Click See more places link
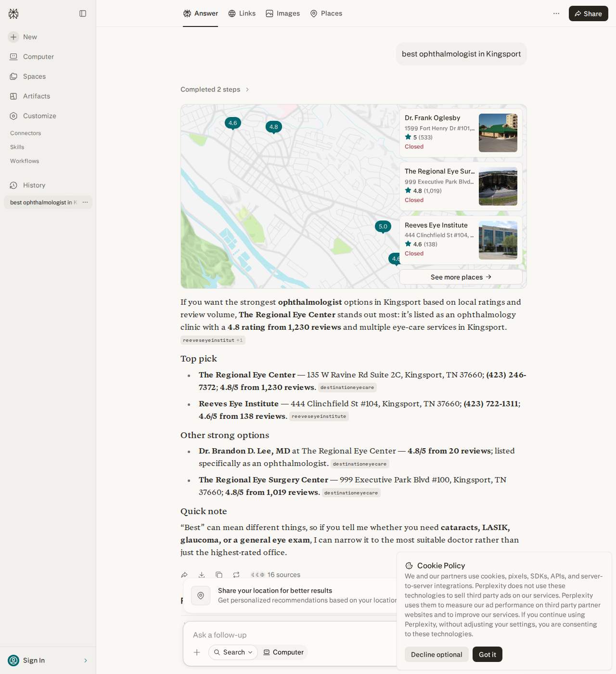616x674 pixels. coord(461,277)
